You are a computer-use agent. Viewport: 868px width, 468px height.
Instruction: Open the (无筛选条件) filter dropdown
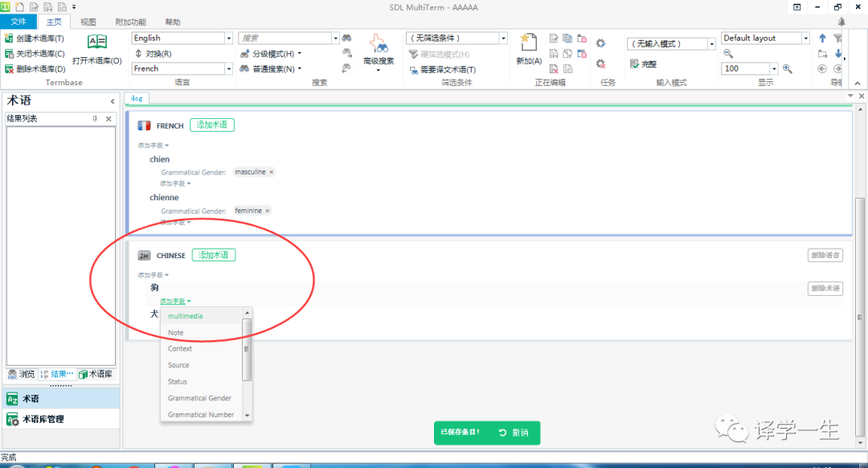[503, 39]
